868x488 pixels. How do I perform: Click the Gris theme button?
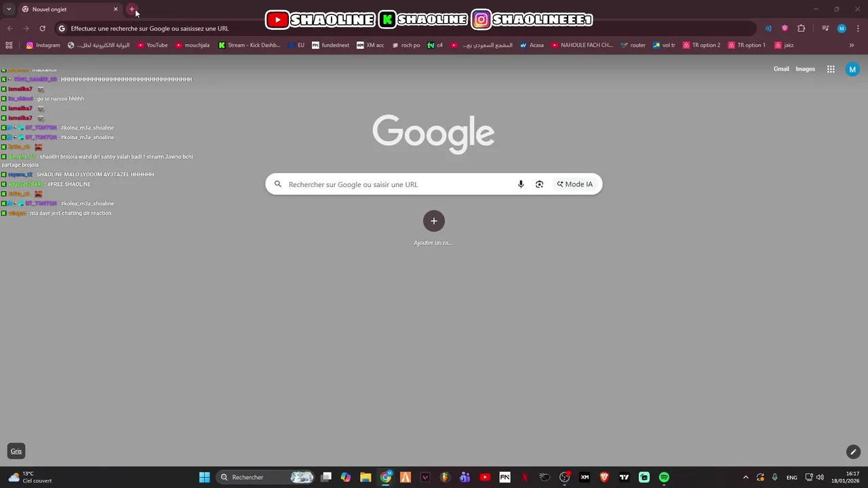pos(16,451)
